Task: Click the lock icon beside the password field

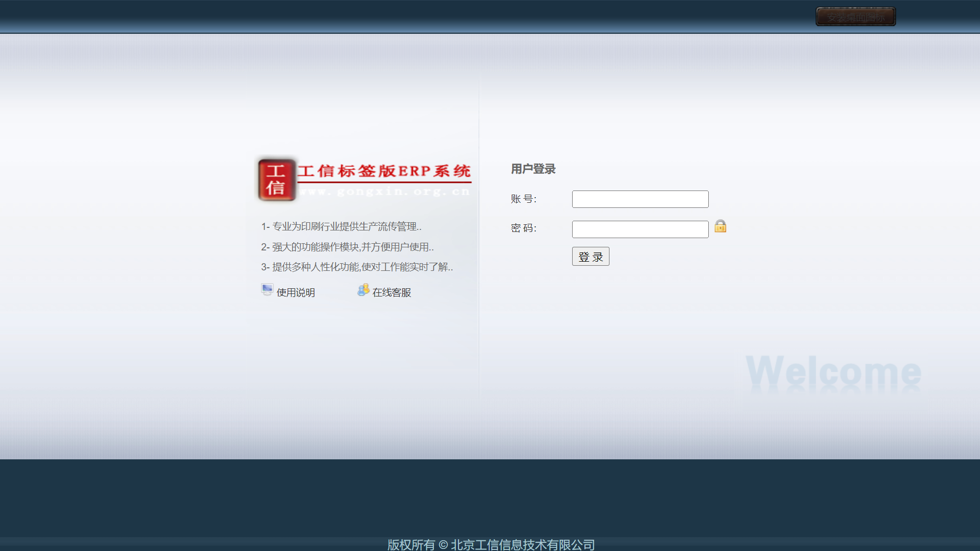Action: click(720, 226)
